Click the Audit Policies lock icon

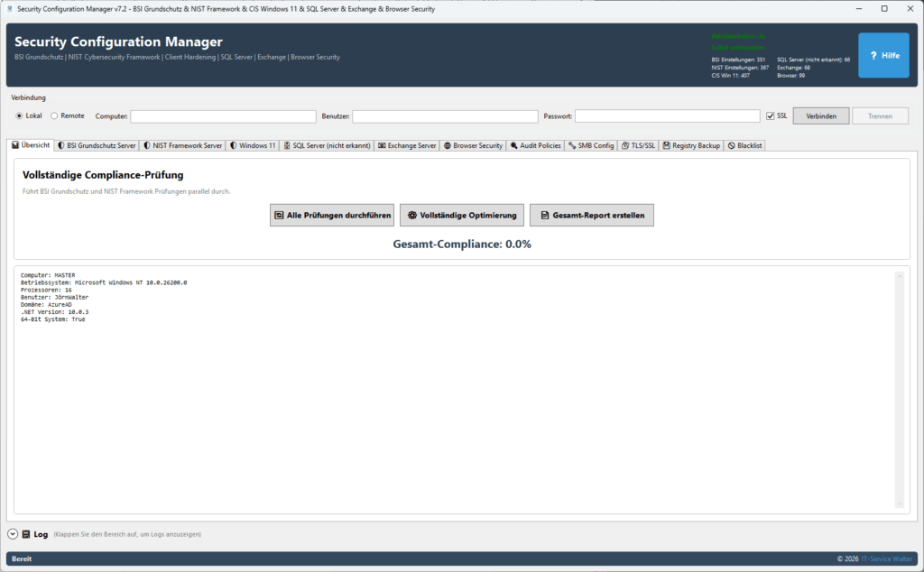tap(513, 145)
